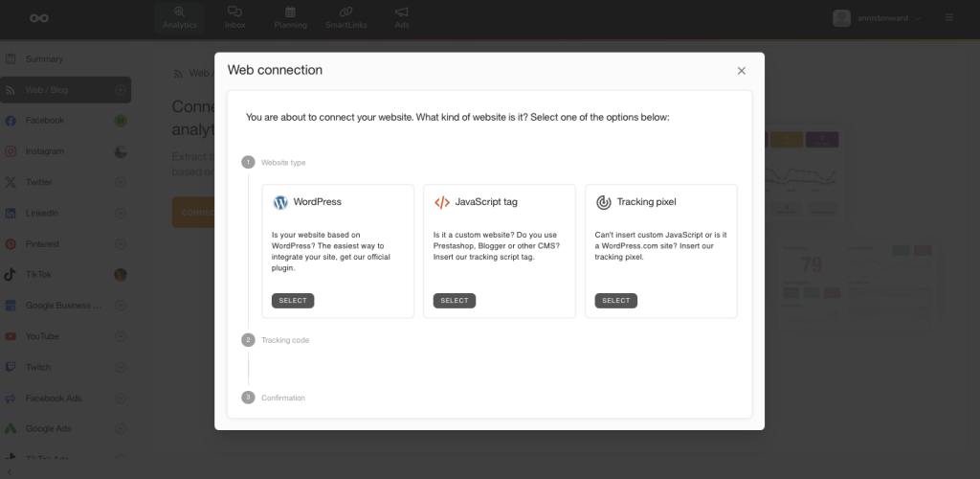Click the plus icon next to Twitch
This screenshot has width=980, height=479.
click(x=121, y=367)
